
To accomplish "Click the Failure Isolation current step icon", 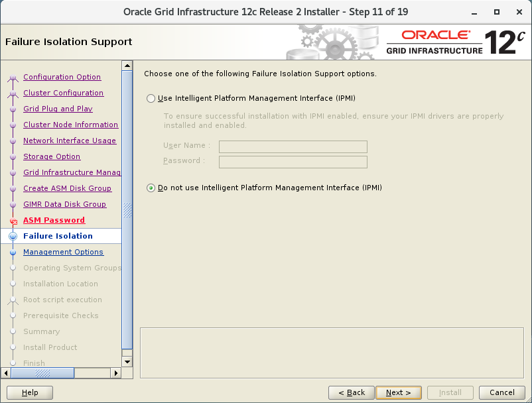I will tap(13, 236).
